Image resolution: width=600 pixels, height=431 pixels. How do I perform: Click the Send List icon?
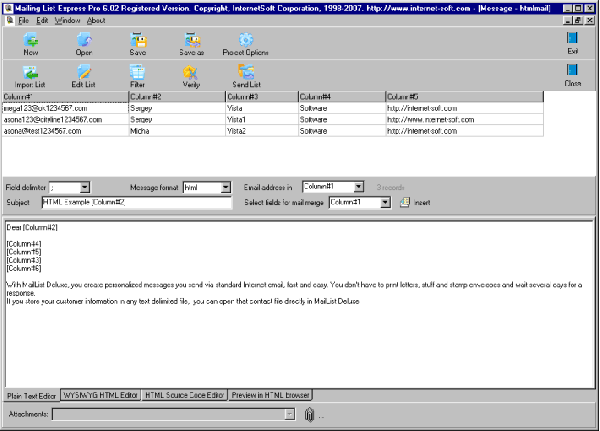(245, 74)
